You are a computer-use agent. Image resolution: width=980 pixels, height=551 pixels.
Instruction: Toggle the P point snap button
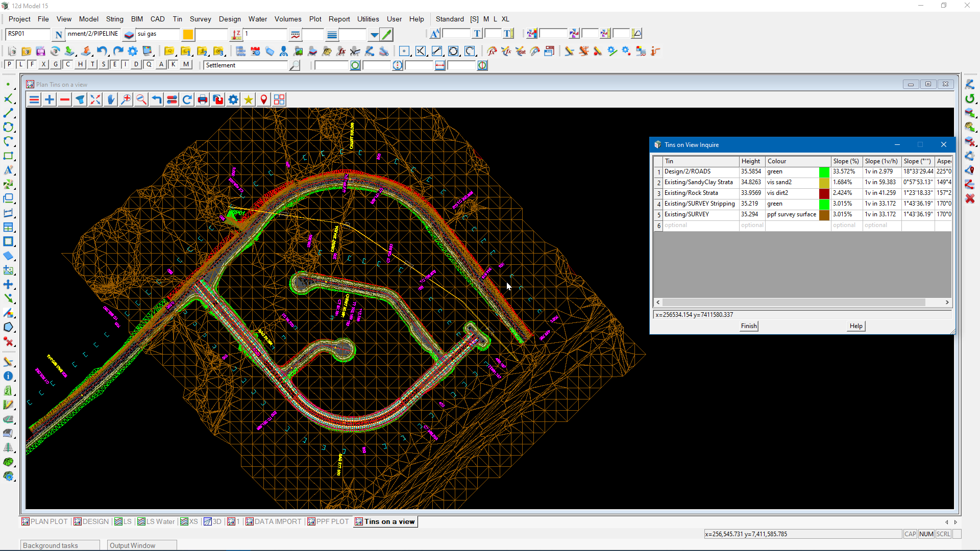pos(9,64)
